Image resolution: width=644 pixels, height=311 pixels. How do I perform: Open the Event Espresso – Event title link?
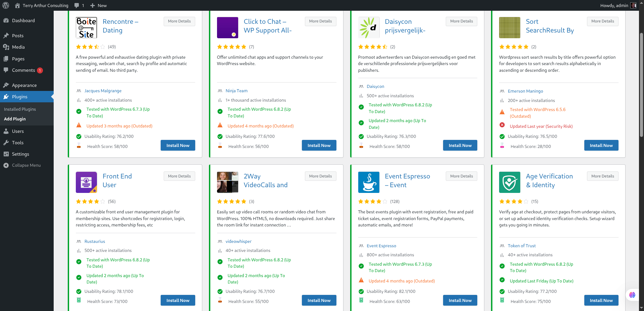407,180
